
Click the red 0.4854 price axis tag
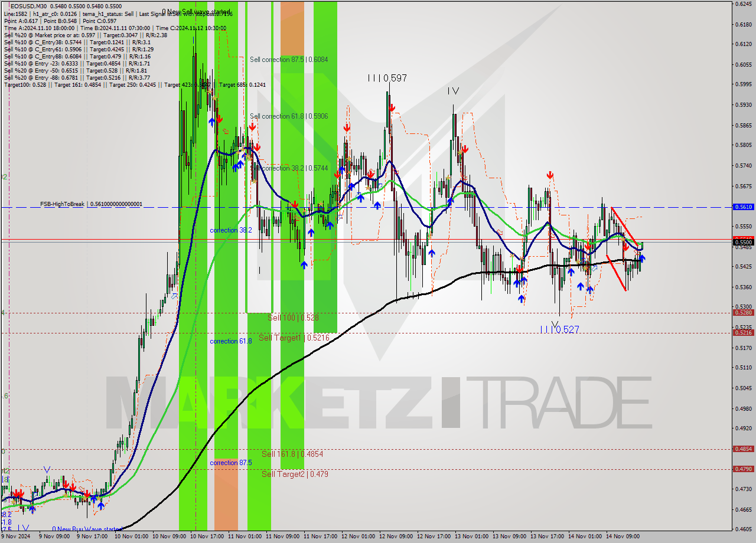coord(743,449)
